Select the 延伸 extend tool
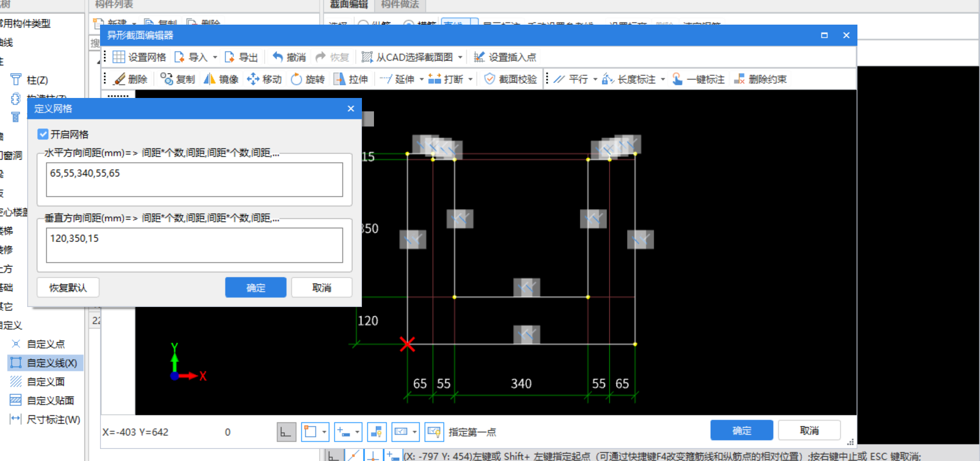 pos(397,79)
